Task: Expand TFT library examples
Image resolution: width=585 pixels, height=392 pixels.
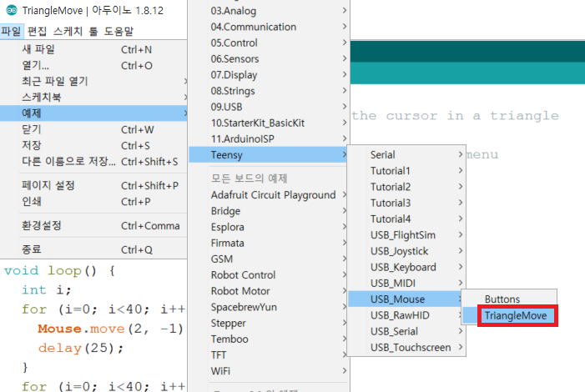Action: click(x=270, y=355)
